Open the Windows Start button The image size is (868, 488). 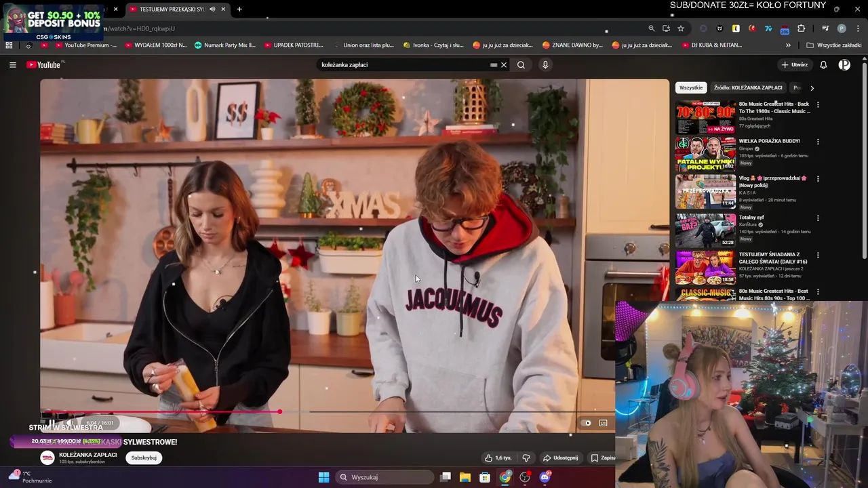pyautogui.click(x=323, y=477)
